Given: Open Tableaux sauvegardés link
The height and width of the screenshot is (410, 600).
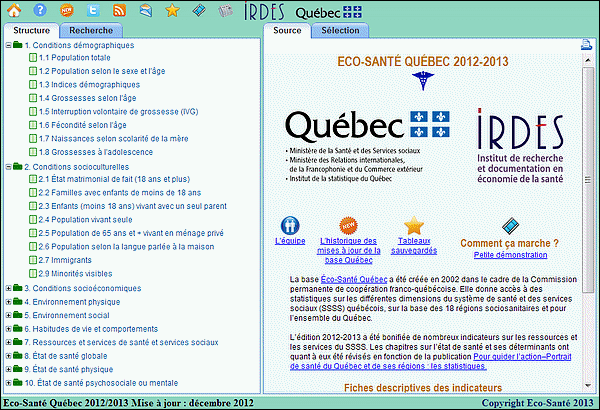Looking at the screenshot, I should (414, 246).
